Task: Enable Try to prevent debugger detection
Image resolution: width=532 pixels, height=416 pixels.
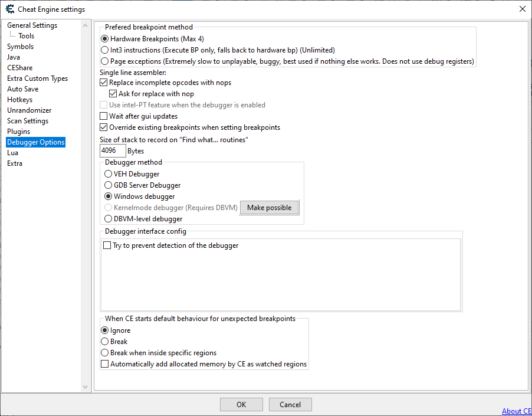Action: pos(107,245)
